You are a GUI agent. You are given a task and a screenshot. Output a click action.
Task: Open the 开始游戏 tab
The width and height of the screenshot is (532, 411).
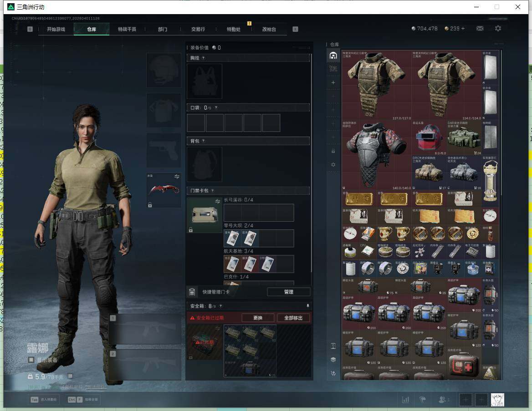56,29
